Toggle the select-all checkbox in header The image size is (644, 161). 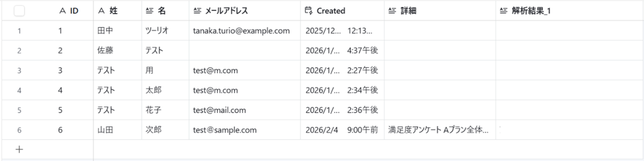19,11
